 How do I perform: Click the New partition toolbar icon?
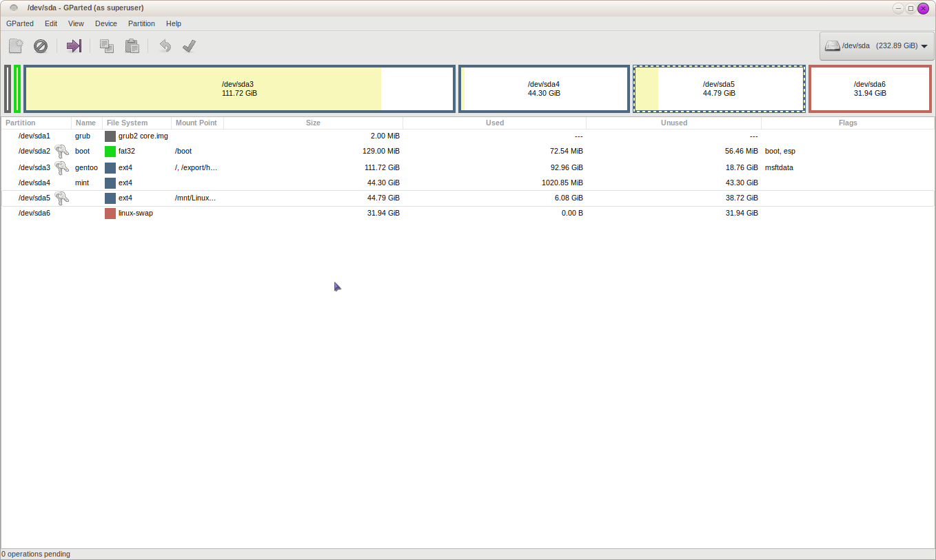(x=16, y=46)
